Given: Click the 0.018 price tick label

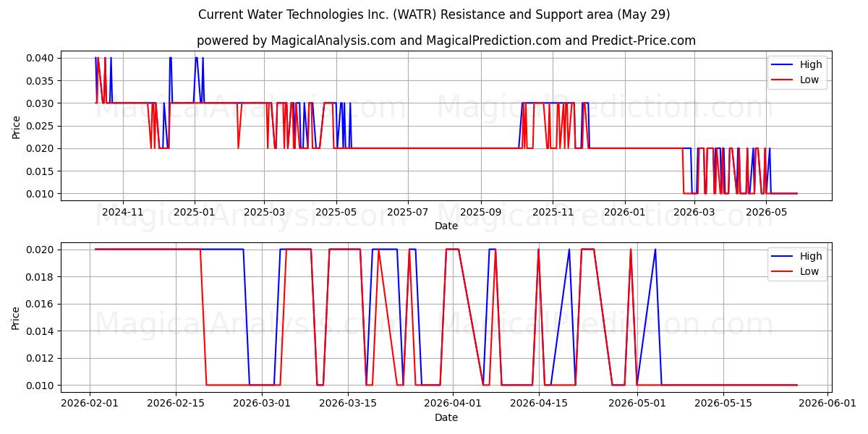Looking at the screenshot, I should coord(41,277).
